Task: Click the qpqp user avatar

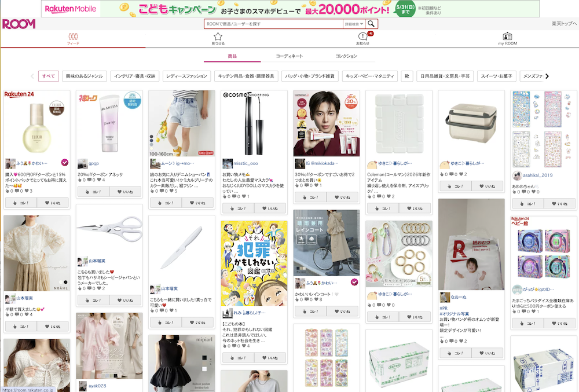Action: point(82,163)
